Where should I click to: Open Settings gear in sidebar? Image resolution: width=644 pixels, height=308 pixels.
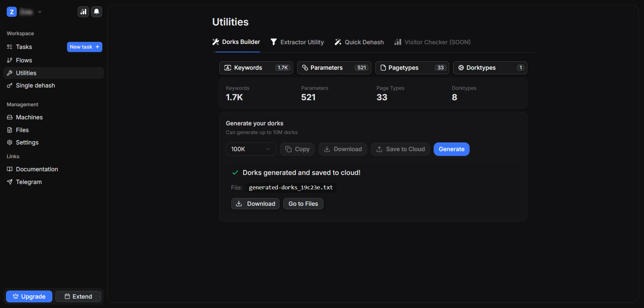[x=27, y=142]
